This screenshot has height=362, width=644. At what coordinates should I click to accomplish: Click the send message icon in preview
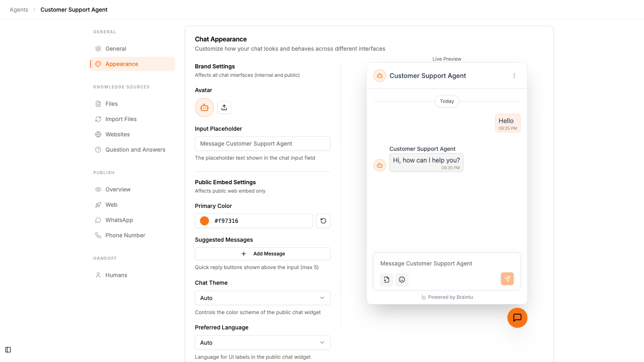(507, 279)
